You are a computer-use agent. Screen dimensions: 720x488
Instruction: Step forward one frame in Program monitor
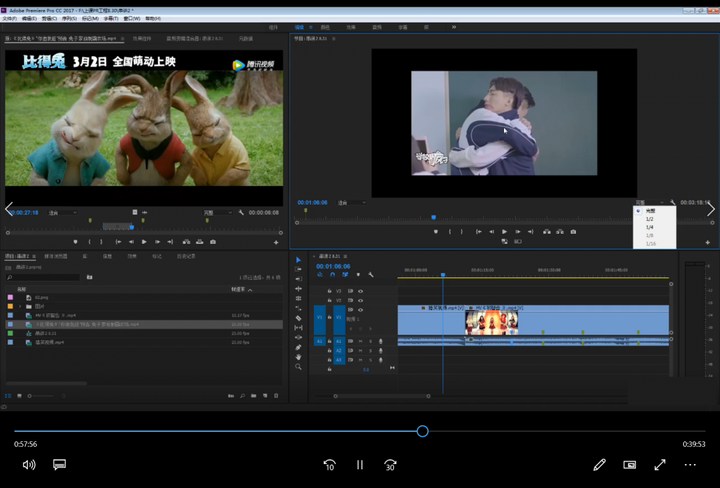click(x=518, y=232)
